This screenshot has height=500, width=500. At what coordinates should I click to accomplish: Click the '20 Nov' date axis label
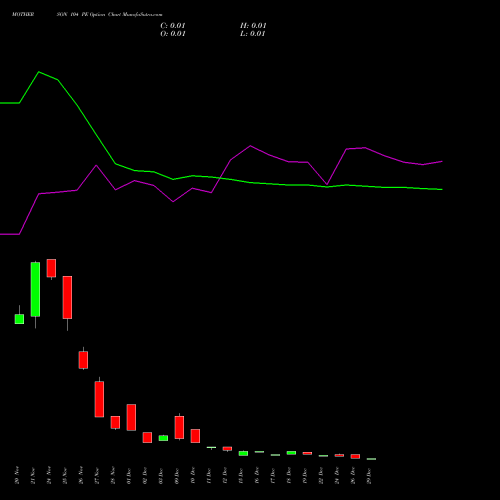[x=17, y=475]
